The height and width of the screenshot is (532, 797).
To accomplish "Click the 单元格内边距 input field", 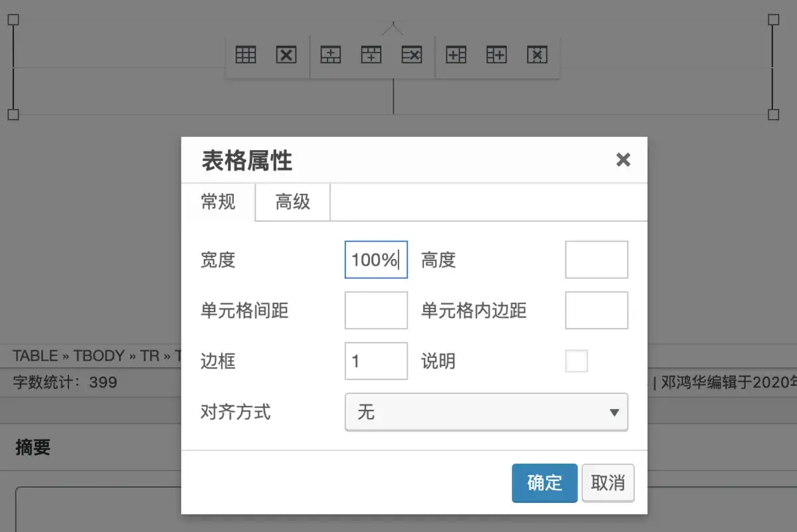I will pyautogui.click(x=596, y=310).
